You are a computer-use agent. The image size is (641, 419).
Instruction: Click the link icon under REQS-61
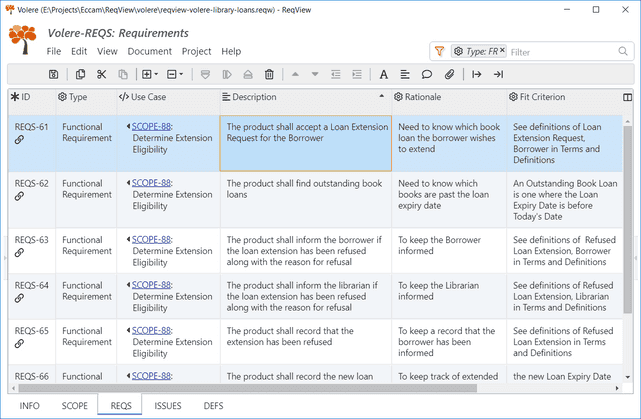19,141
